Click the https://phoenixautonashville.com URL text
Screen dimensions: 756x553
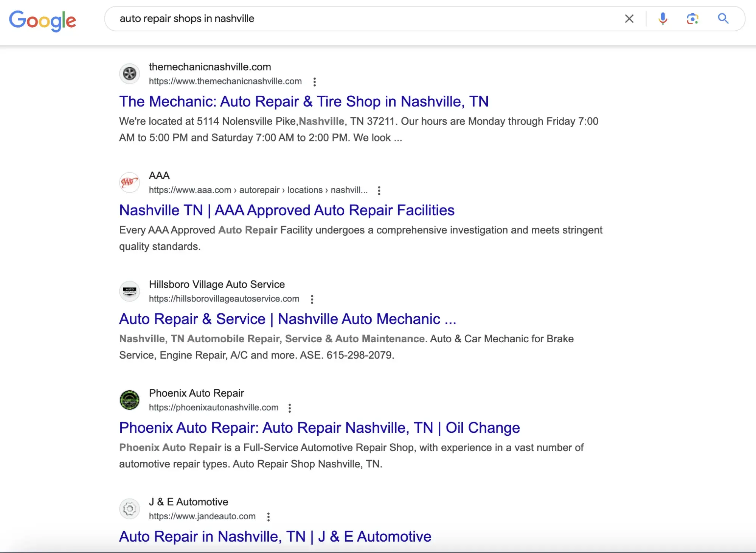click(x=213, y=407)
